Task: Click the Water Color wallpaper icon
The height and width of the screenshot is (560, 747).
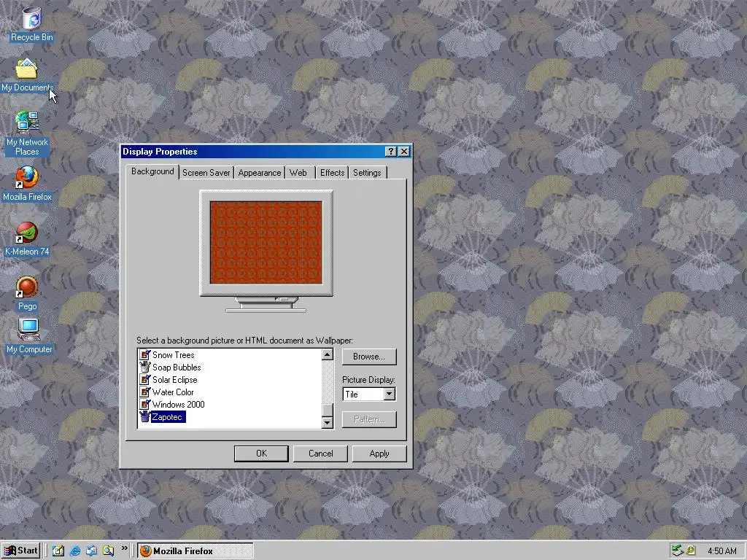Action: point(145,392)
